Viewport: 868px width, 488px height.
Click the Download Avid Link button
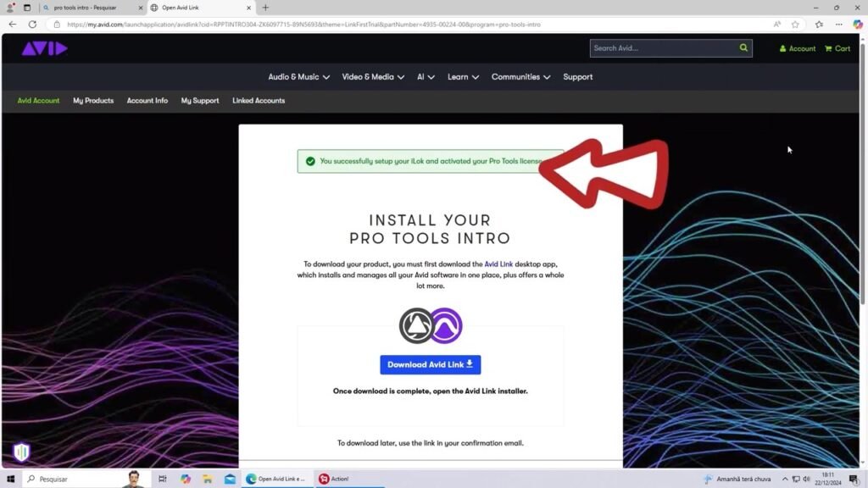pyautogui.click(x=430, y=364)
